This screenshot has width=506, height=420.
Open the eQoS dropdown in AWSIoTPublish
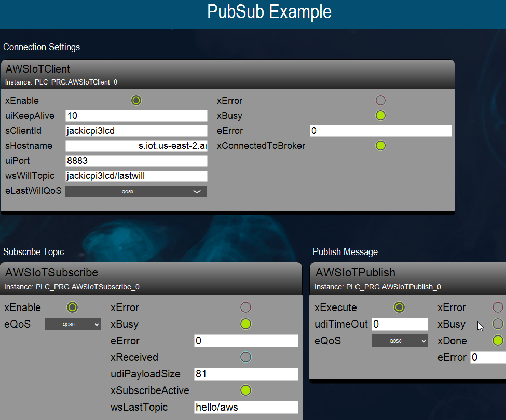point(399,341)
